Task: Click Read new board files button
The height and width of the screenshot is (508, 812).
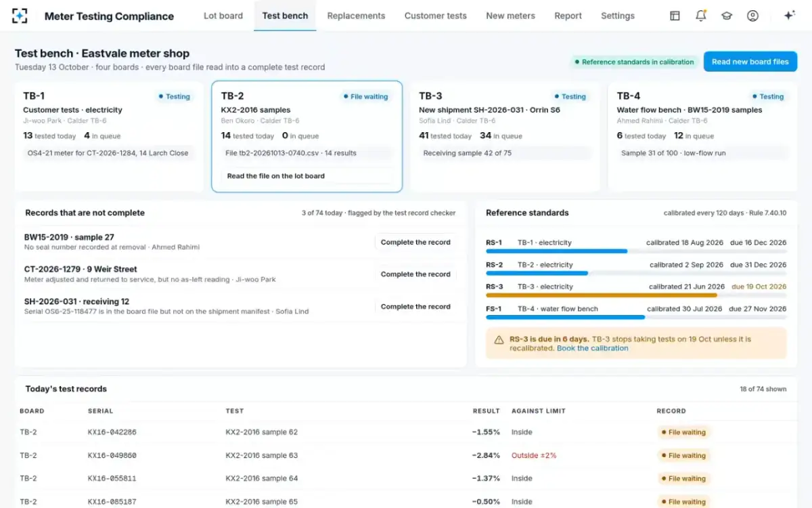Action: [750, 62]
